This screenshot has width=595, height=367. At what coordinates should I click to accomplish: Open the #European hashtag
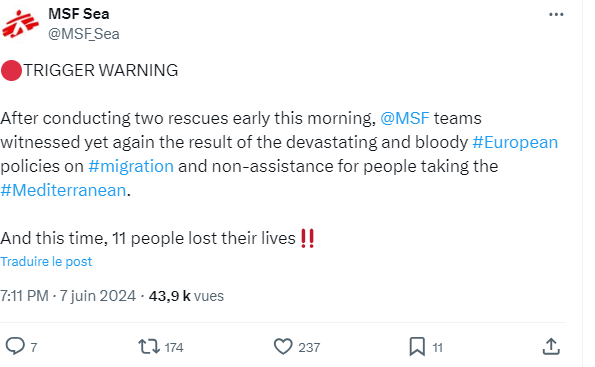515,142
